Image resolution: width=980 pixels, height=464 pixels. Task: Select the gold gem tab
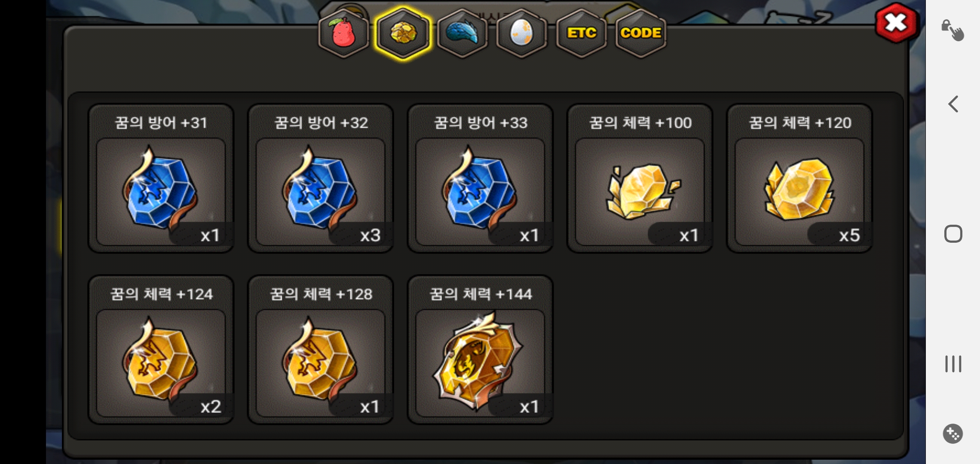pyautogui.click(x=403, y=34)
